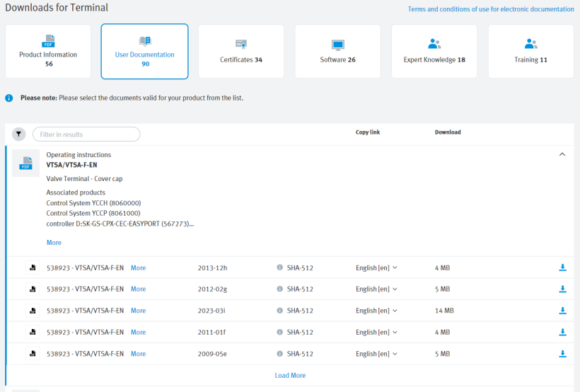Go to the Training 11 tab
The image size is (580, 392).
[530, 52]
